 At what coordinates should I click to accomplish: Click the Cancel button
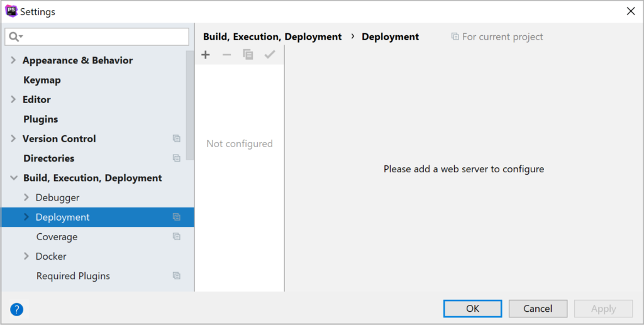click(x=538, y=309)
